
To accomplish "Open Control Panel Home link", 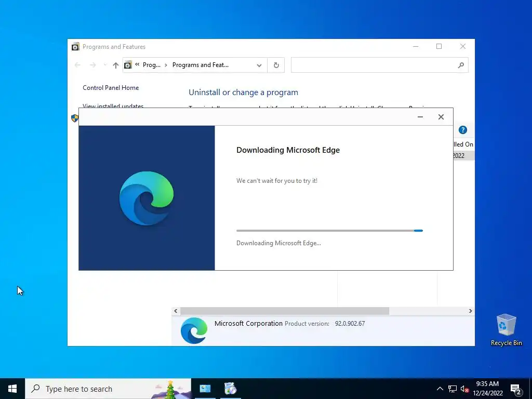I will tap(111, 87).
